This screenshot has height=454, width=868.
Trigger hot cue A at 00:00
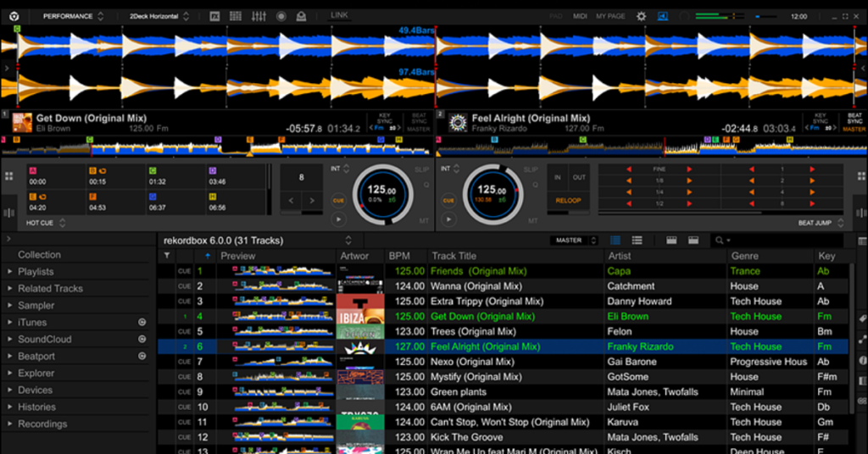(57, 176)
